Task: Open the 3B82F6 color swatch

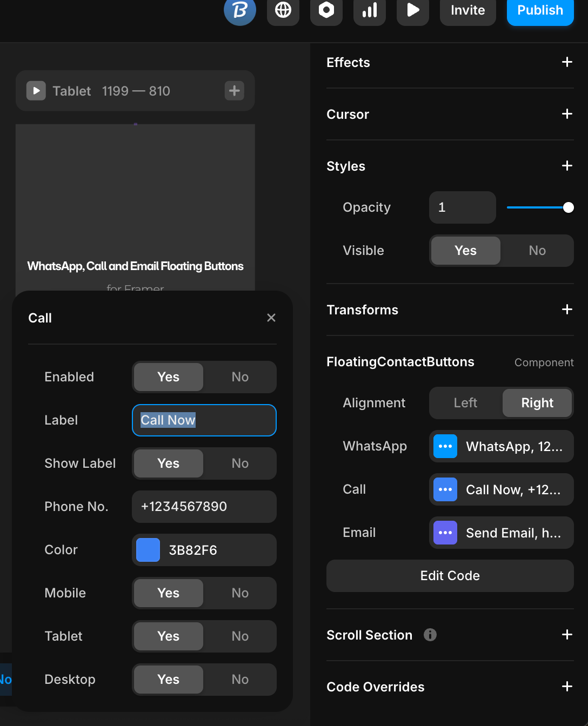Action: click(148, 550)
